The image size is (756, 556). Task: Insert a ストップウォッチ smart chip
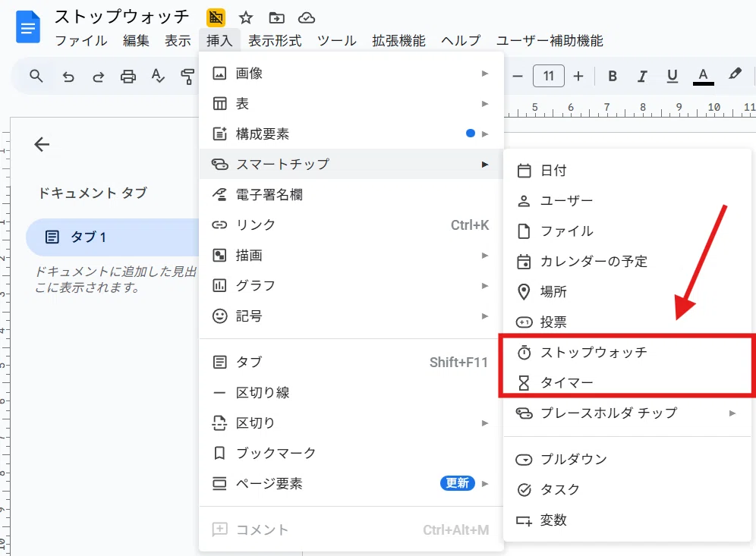pyautogui.click(x=627, y=352)
